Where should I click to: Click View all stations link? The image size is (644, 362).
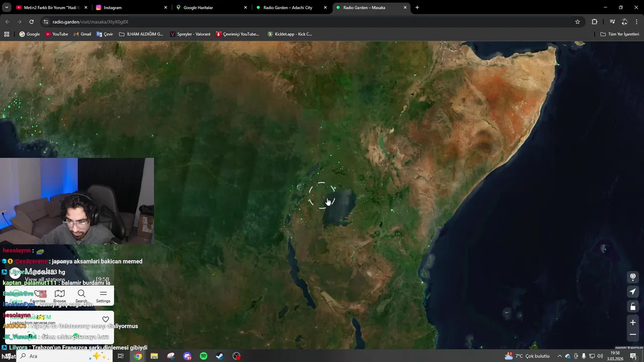45,280
